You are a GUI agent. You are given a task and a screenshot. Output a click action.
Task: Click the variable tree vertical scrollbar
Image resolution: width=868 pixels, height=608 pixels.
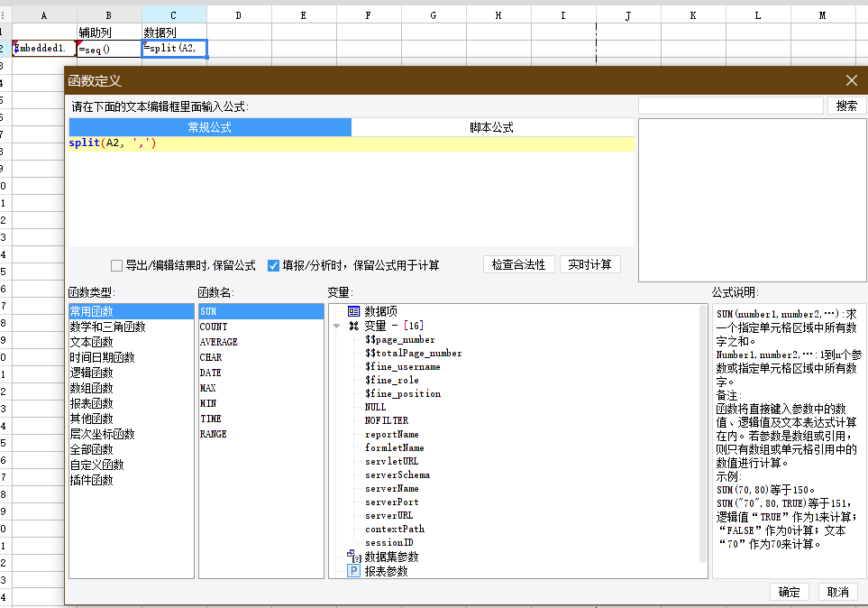coord(704,433)
